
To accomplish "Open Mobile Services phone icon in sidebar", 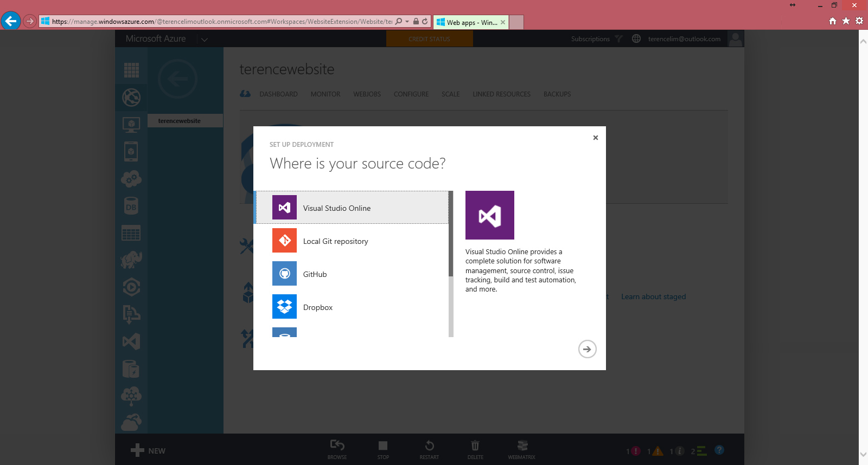I will [131, 152].
